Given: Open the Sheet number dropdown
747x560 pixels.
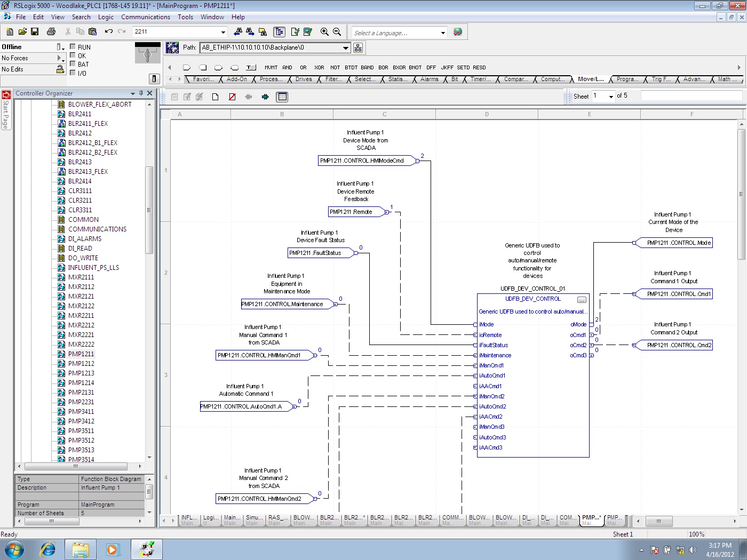Looking at the screenshot, I should (611, 97).
